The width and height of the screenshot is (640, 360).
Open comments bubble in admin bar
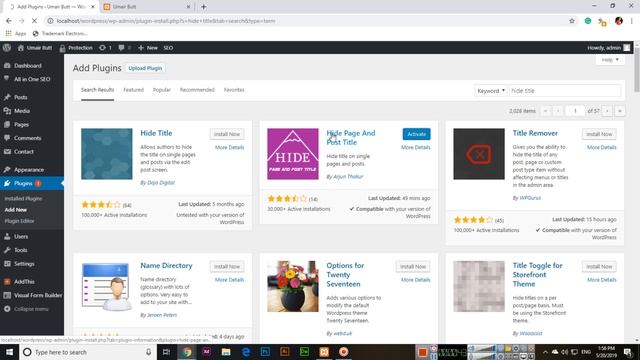pyautogui.click(x=124, y=48)
